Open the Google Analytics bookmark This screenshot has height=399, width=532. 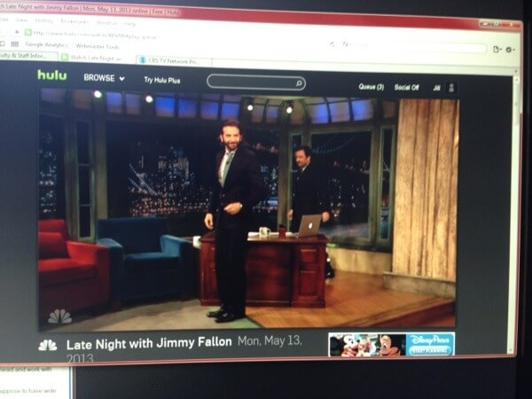(x=46, y=43)
